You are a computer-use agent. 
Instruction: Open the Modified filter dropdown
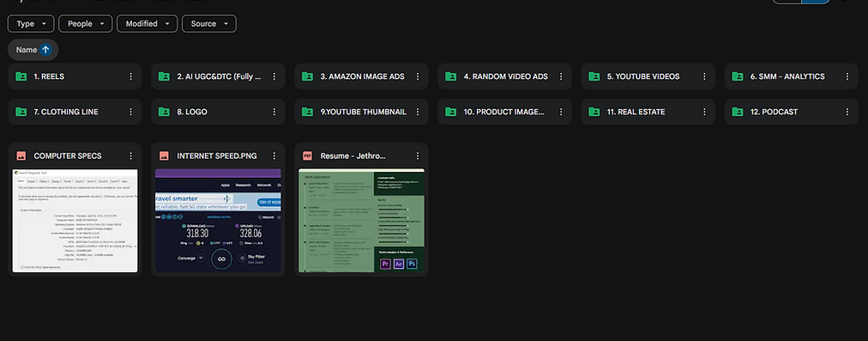[x=148, y=24]
